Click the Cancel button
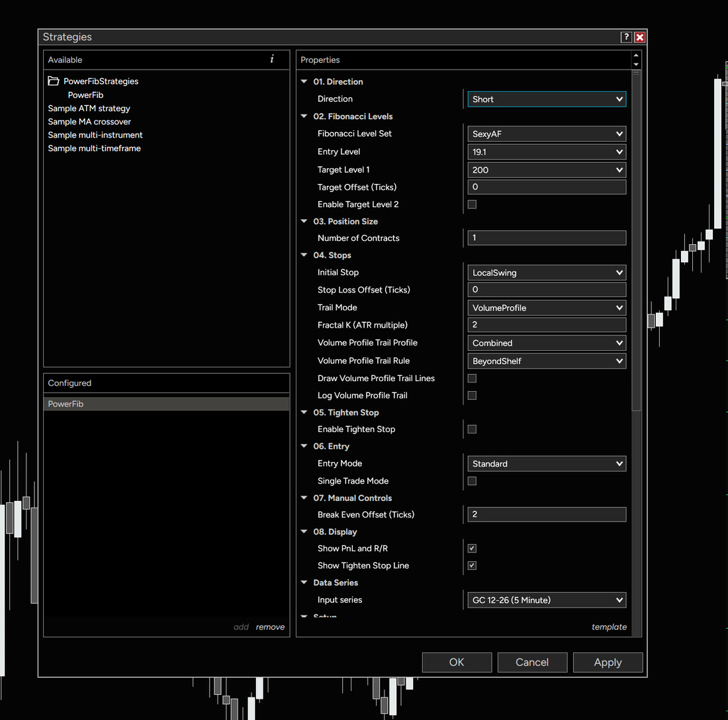Screen dimensions: 728x720 [532, 662]
